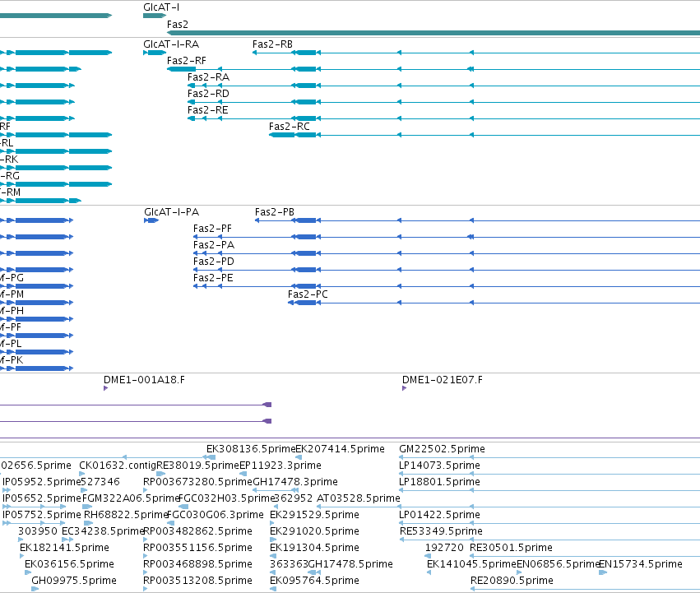The width and height of the screenshot is (700, 593).
Task: Select the EK182141.5prime EST label
Action: (65, 548)
